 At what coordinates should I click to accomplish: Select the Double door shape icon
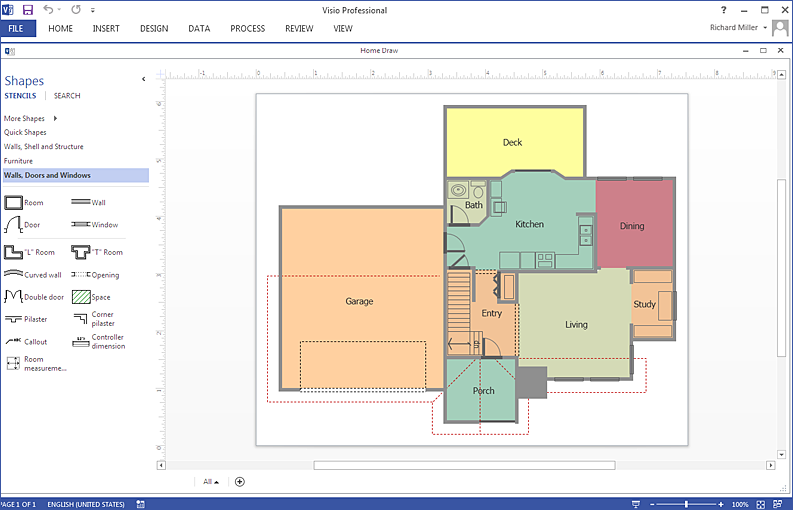(x=13, y=296)
